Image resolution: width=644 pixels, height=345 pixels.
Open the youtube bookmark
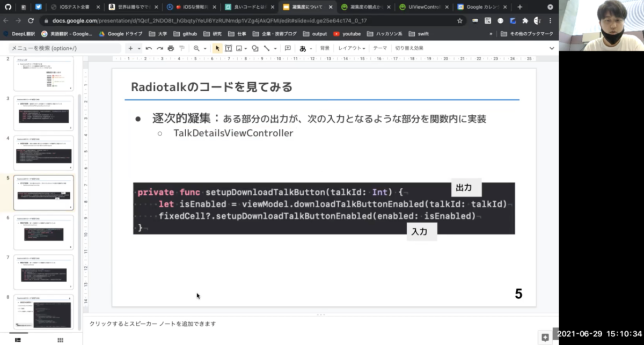(x=347, y=33)
